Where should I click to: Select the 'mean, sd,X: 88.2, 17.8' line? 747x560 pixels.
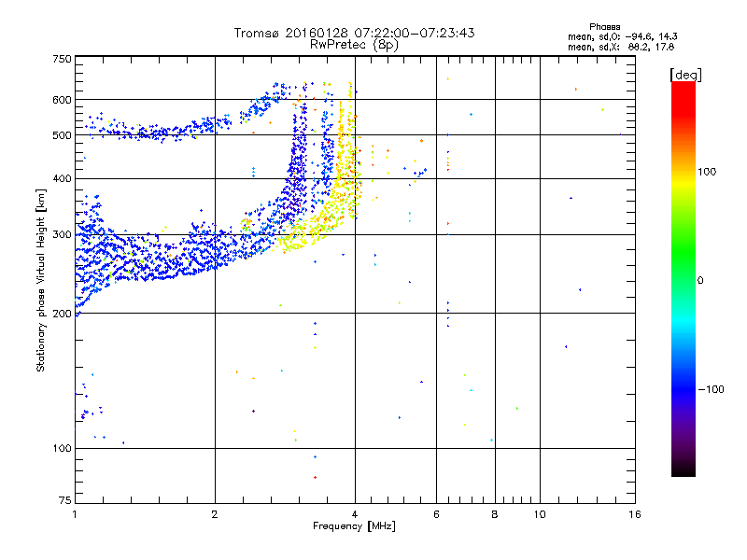[x=621, y=47]
